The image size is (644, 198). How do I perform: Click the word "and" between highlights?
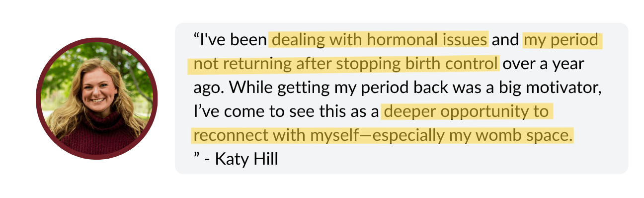(505, 40)
